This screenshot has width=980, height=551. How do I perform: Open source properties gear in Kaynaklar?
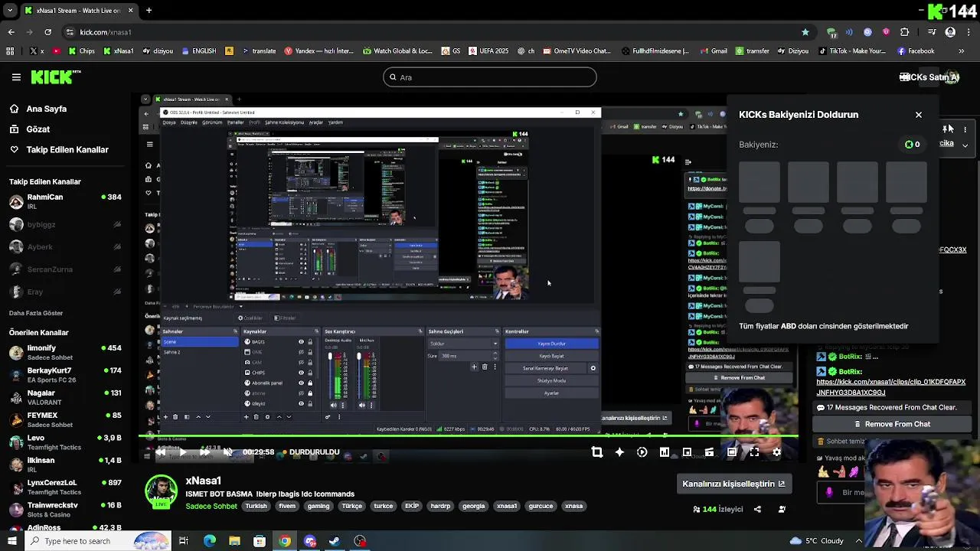267,417
